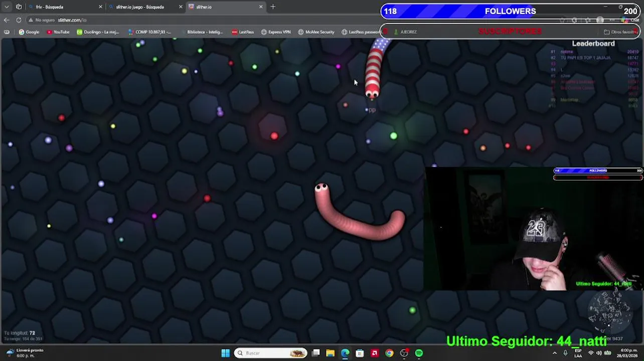Open the AMD software taskbar icon
The image size is (644, 361).
(374, 353)
